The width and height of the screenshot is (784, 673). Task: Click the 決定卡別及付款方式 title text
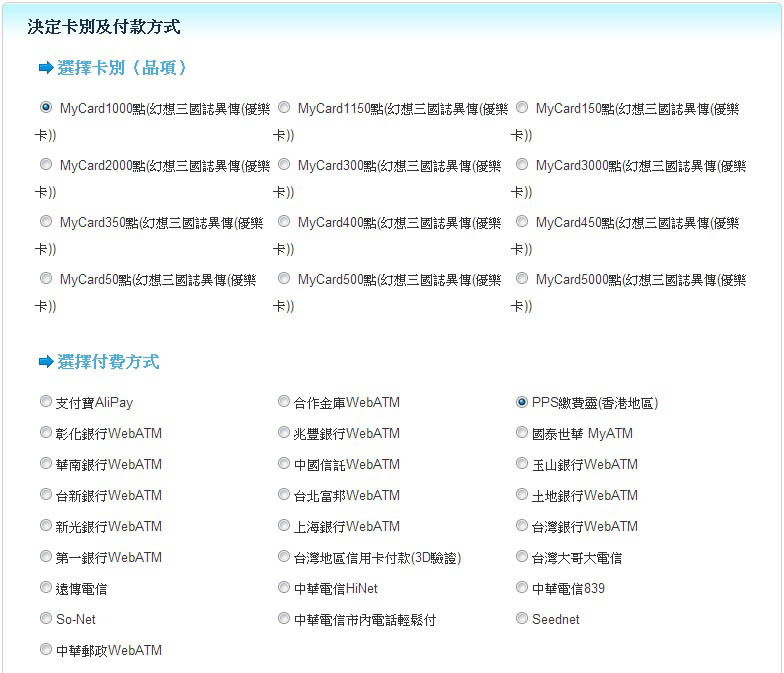click(x=104, y=26)
